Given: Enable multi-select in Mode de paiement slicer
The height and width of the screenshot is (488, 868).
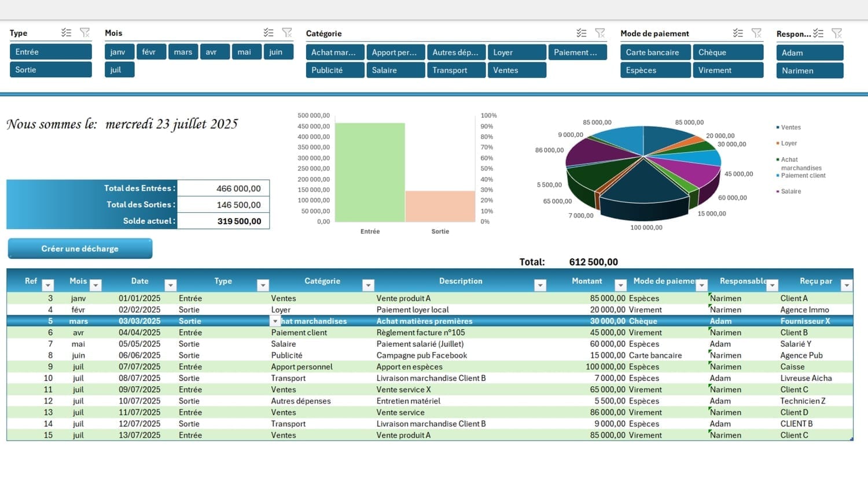Looking at the screenshot, I should click(x=738, y=34).
